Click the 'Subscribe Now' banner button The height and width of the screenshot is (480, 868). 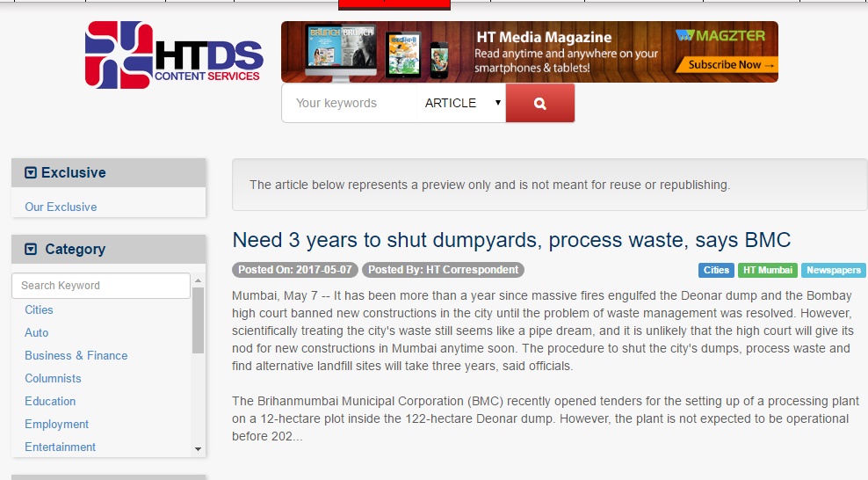pos(727,65)
